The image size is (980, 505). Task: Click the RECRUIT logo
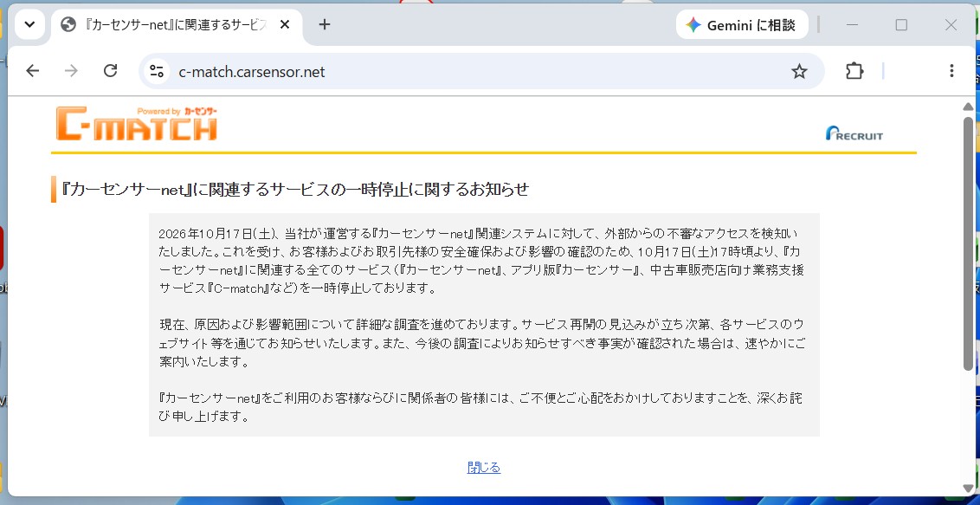854,133
